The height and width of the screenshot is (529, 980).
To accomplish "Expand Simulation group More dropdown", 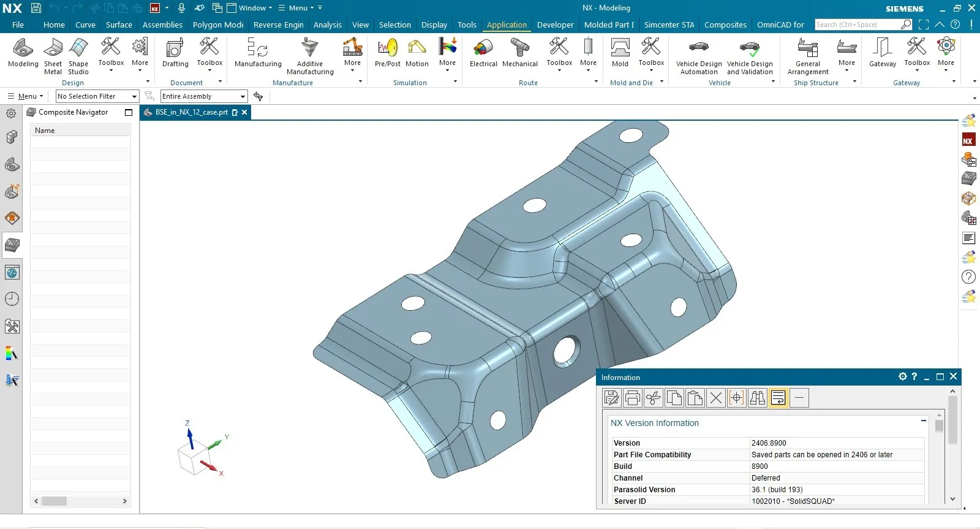I will coord(448,56).
